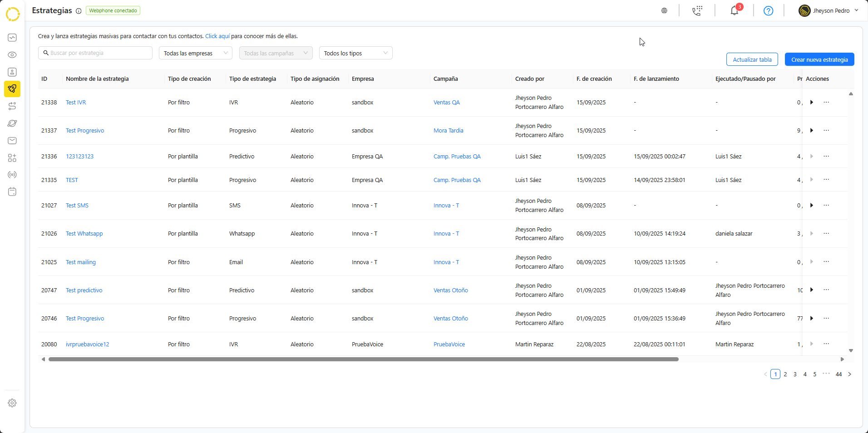The height and width of the screenshot is (433, 868).
Task: Click Crear nueva estrategia button
Action: click(819, 59)
